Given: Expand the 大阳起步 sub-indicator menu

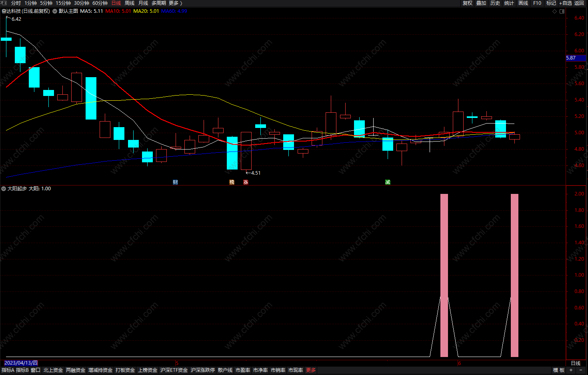Looking at the screenshot, I should 4,189.
